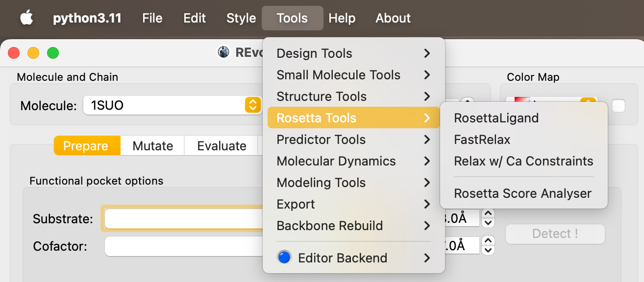Expand the Small Molecule Tools submenu
This screenshot has height=282, width=644.
(354, 75)
